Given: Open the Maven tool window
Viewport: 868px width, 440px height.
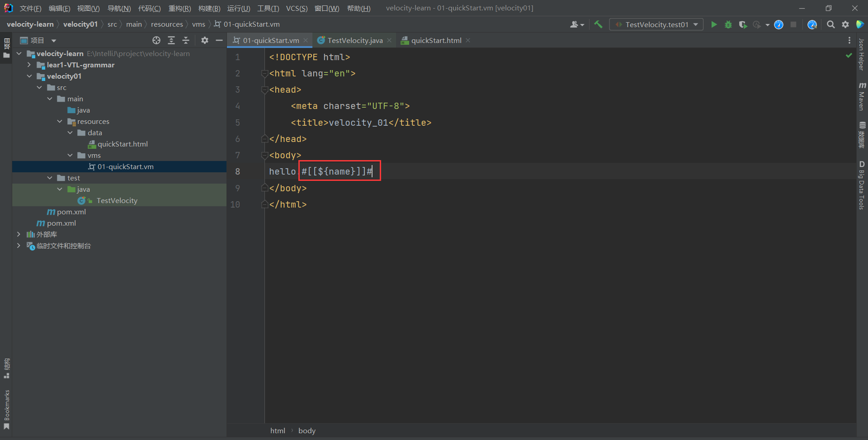Looking at the screenshot, I should (862, 96).
